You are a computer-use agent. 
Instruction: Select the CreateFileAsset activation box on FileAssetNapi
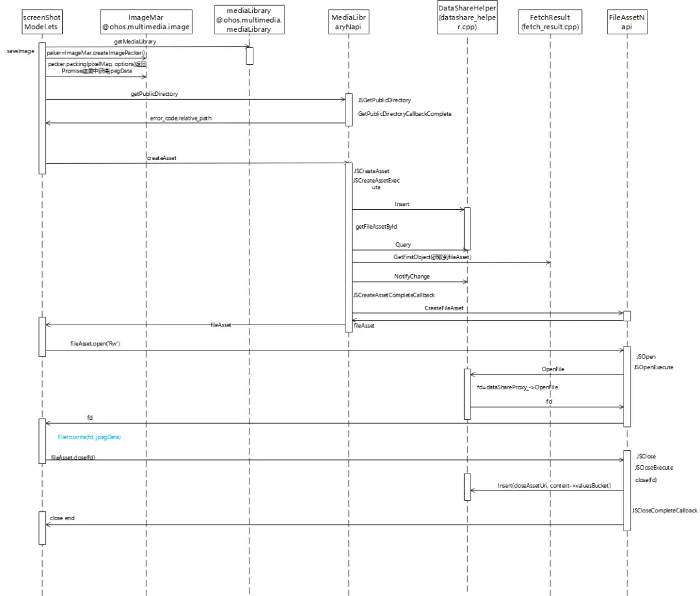tap(627, 316)
